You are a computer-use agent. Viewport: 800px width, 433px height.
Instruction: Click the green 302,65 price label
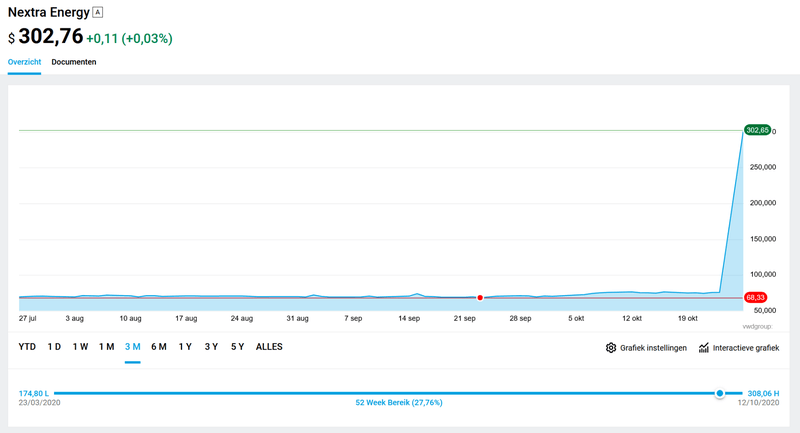pos(757,130)
